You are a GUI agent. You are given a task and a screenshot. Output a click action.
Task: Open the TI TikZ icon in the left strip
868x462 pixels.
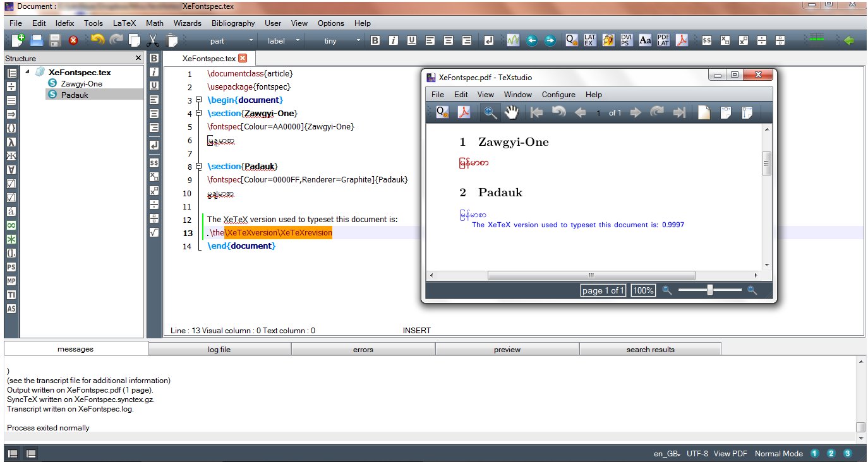pos(11,295)
